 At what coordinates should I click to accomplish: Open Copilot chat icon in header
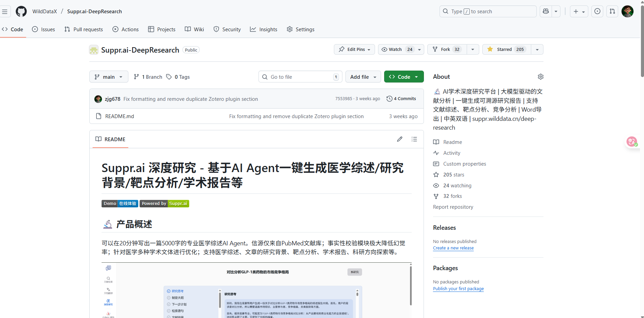point(546,12)
